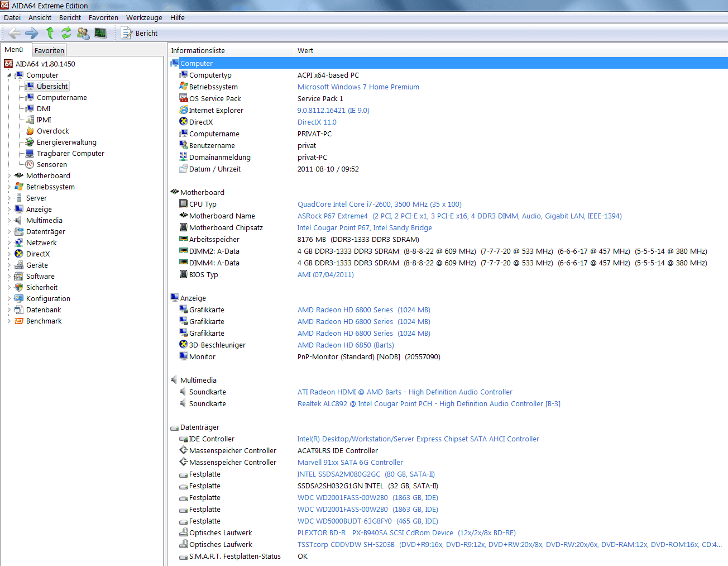
Task: Click the PLEXTOR BD-R optical drive link
Action: point(406,533)
